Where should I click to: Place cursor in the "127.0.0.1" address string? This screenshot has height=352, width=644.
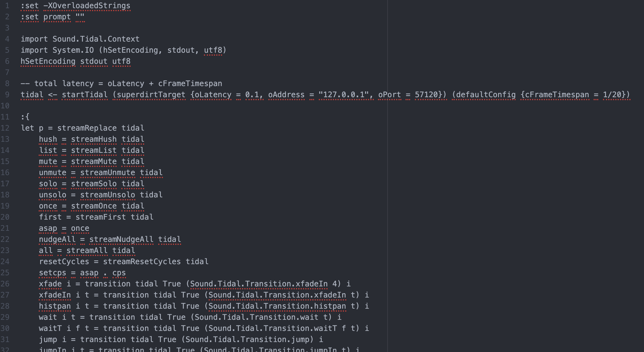pyautogui.click(x=343, y=95)
